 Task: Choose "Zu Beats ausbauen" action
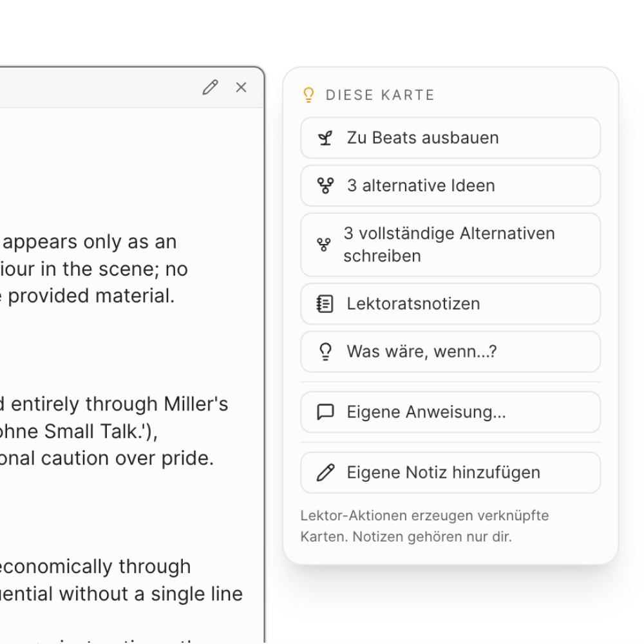tap(422, 138)
